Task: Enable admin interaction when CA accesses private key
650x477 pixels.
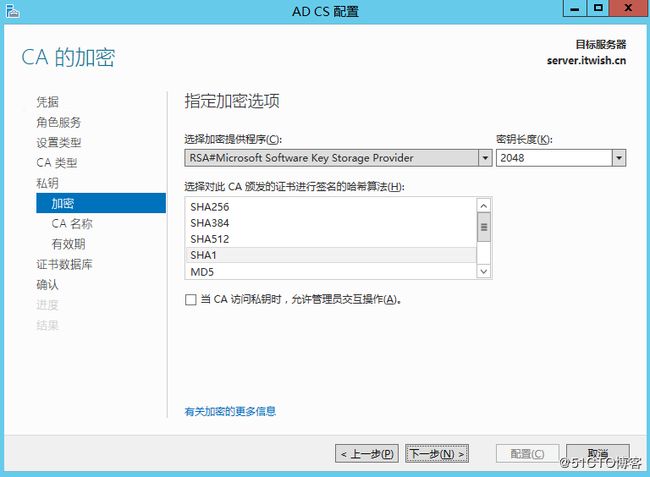Action: point(191,300)
